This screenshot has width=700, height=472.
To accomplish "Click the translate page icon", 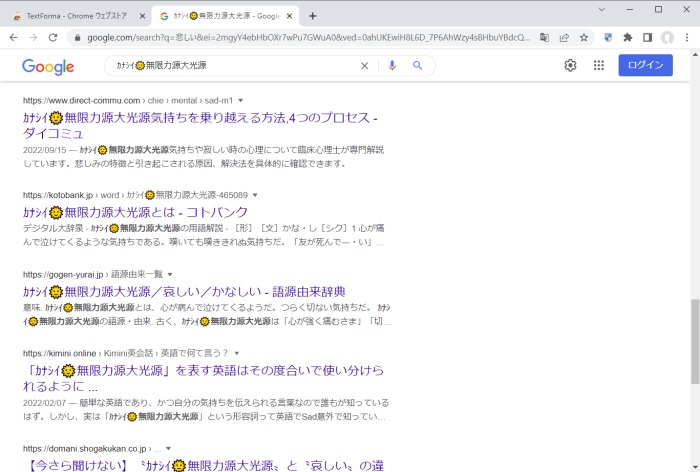I will (544, 37).
